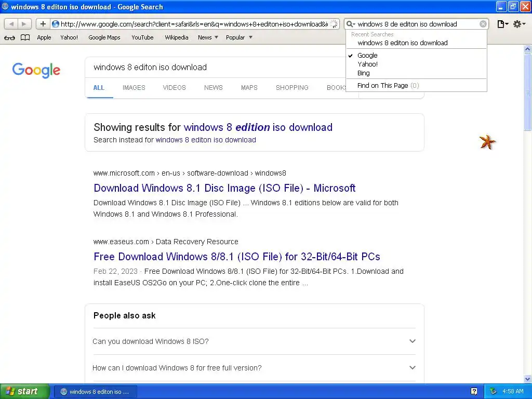Open the Apple bookmark
The width and height of the screenshot is (532, 399).
(x=44, y=37)
